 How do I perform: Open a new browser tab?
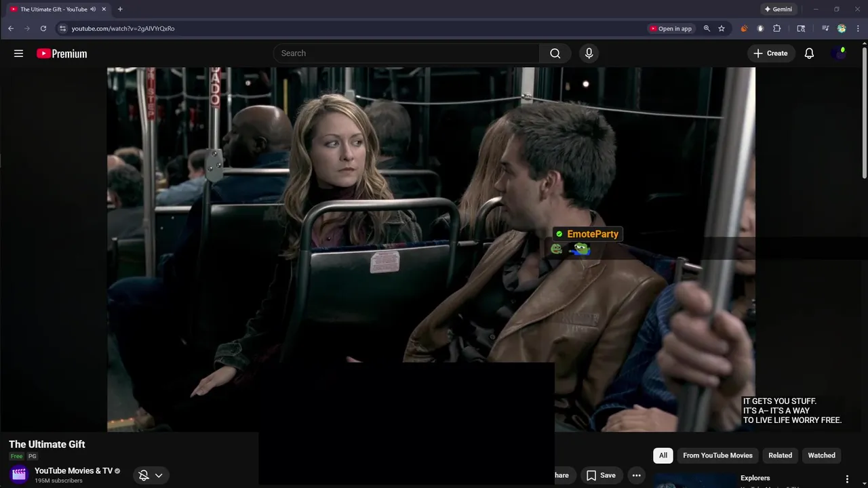click(120, 9)
